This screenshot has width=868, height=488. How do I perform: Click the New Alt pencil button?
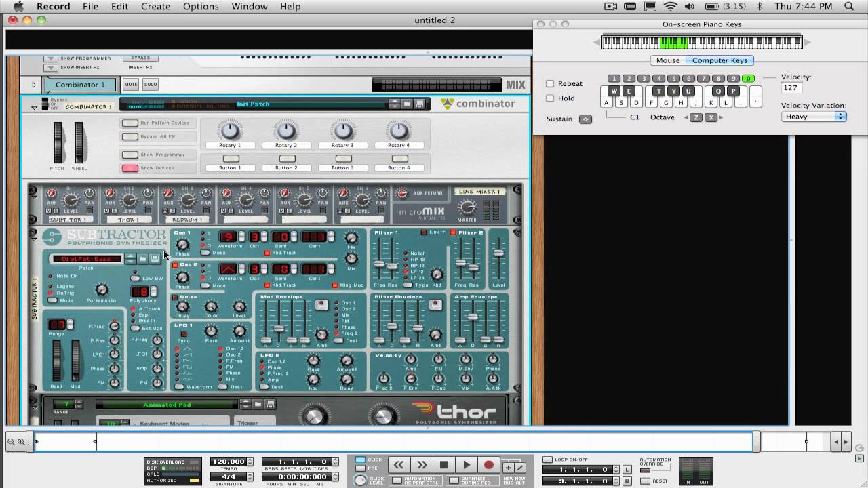519,468
